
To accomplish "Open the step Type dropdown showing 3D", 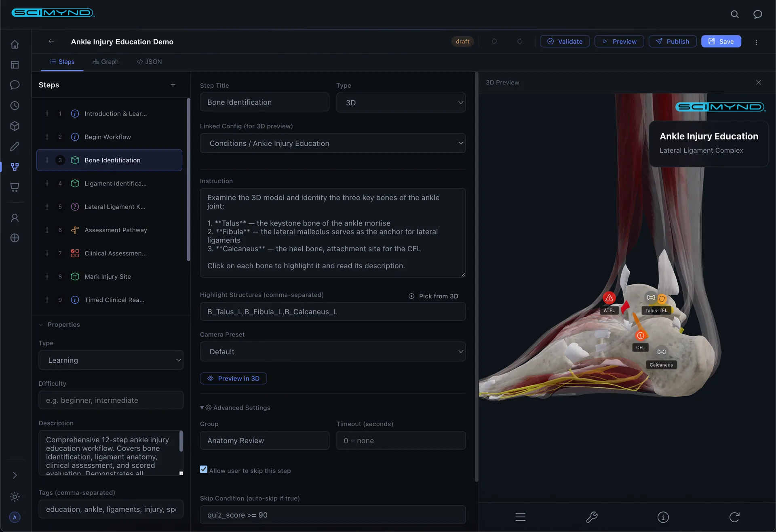I will point(401,103).
